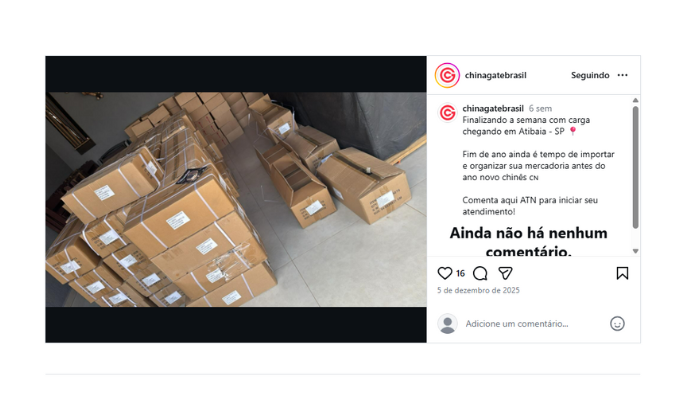Open chinagatebrasil username in header
700x400 pixels.
(496, 75)
